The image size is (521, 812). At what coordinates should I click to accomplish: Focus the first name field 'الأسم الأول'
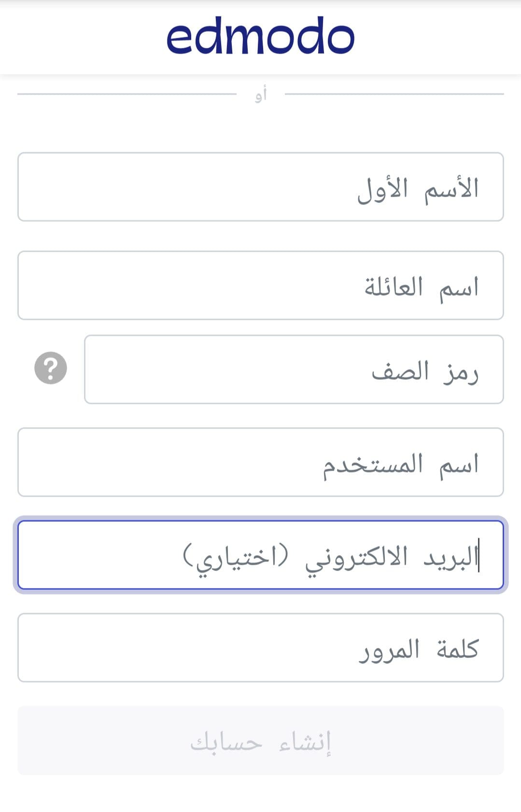pos(261,187)
